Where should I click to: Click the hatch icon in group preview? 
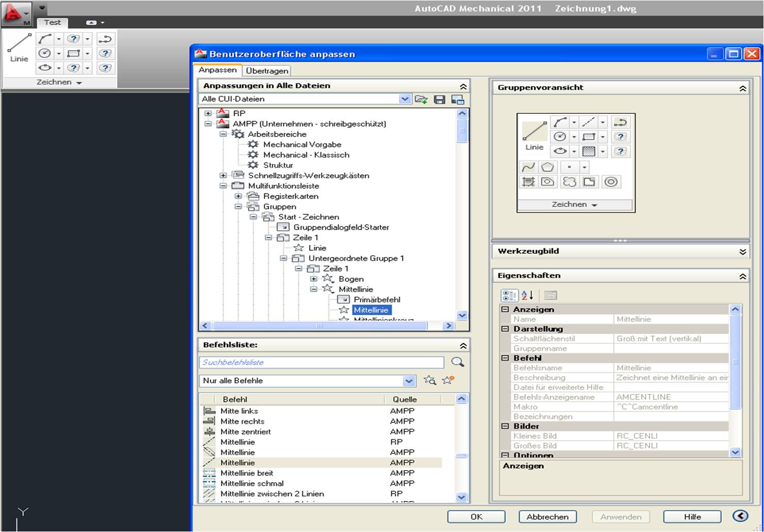(x=588, y=151)
